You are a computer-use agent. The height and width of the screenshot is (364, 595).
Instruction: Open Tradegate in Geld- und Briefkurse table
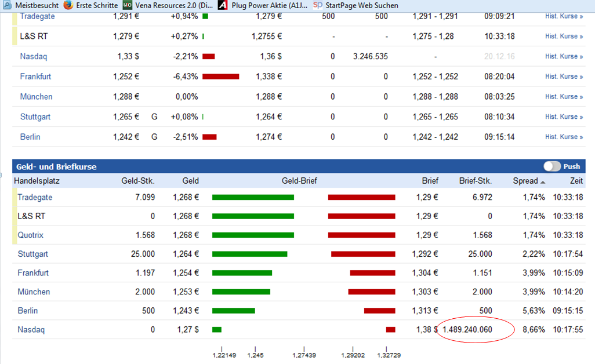click(x=35, y=197)
